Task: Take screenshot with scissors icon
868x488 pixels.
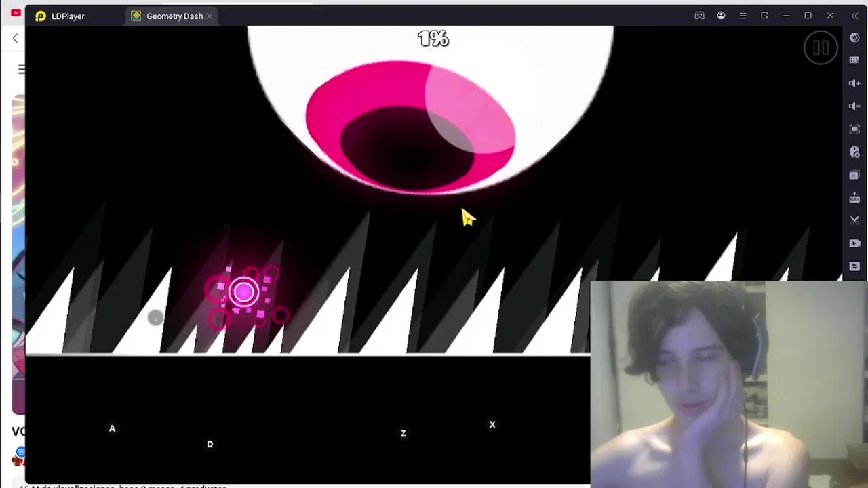Action: (x=854, y=220)
